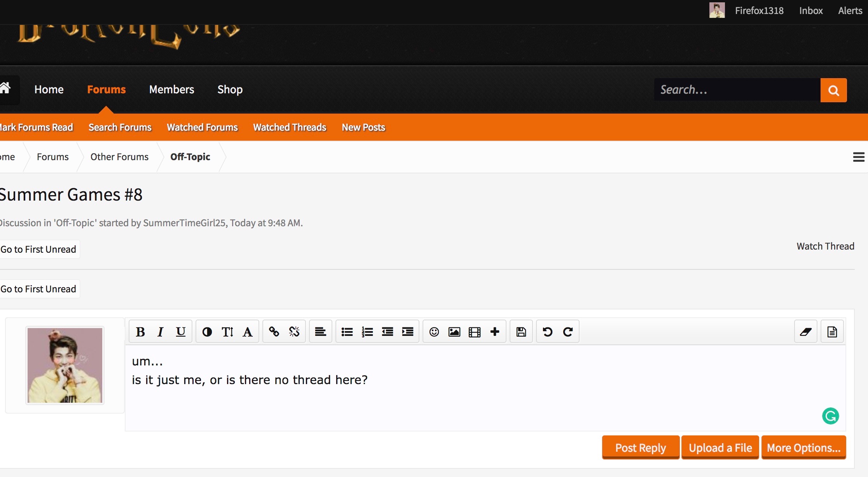Open the save draft menu
Image resolution: width=868 pixels, height=477 pixels.
point(521,332)
